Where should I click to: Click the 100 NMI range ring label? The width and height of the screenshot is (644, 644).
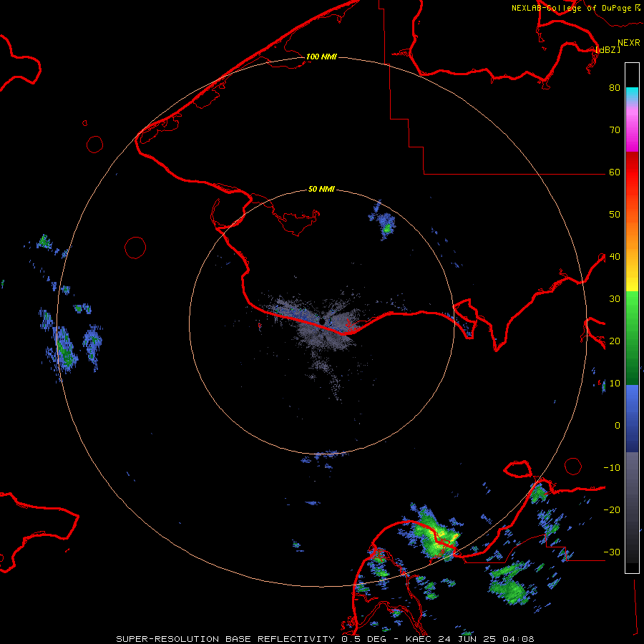tap(321, 57)
